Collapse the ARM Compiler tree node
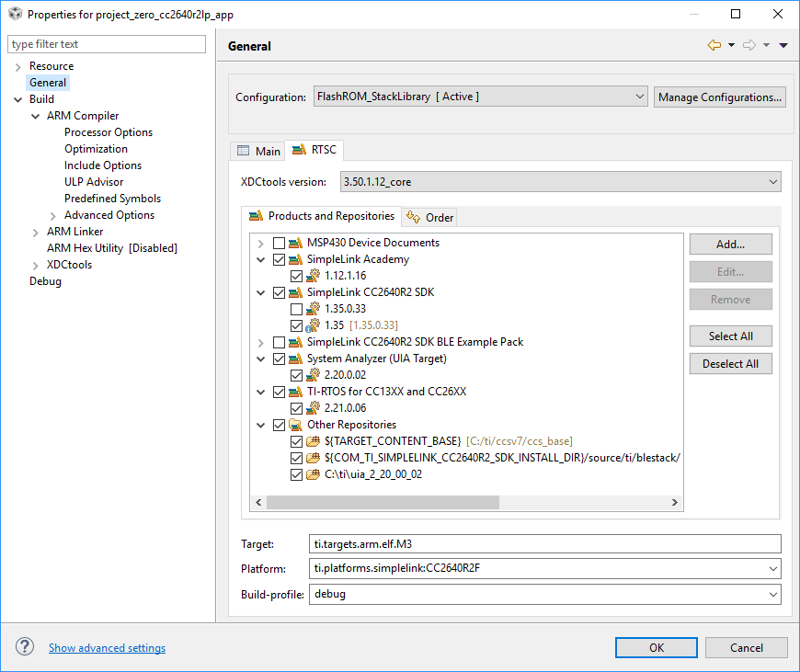800x672 pixels. pyautogui.click(x=36, y=116)
